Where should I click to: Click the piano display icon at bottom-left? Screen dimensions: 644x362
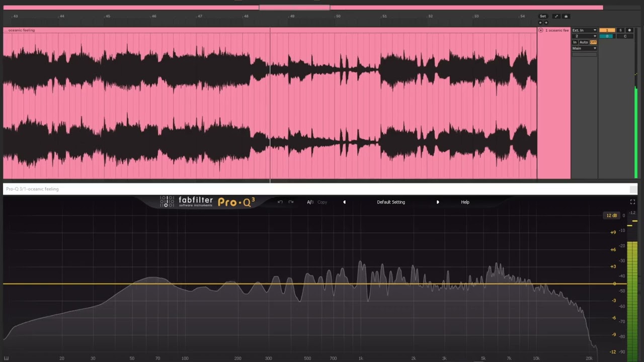pos(7,358)
